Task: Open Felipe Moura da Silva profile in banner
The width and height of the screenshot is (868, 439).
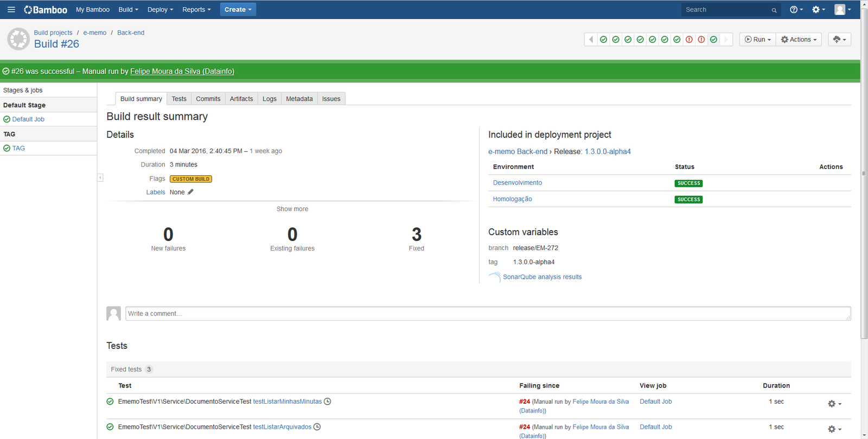Action: pyautogui.click(x=182, y=71)
